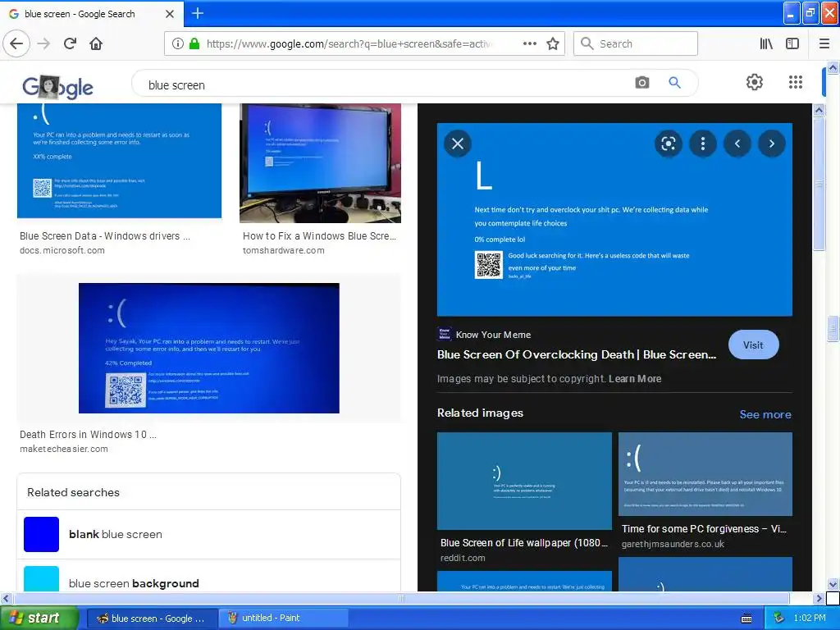Image resolution: width=840 pixels, height=630 pixels.
Task: Show next image in preview
Action: coord(771,144)
